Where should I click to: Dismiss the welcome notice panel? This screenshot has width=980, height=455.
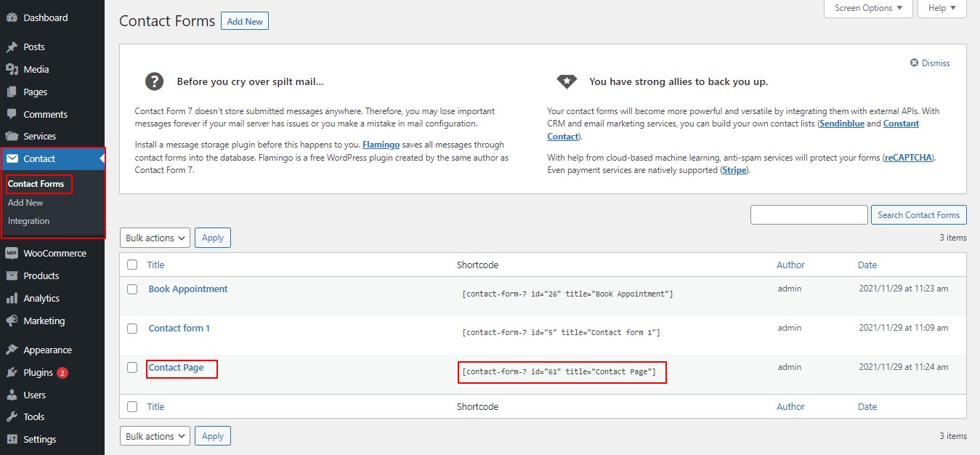[x=930, y=63]
